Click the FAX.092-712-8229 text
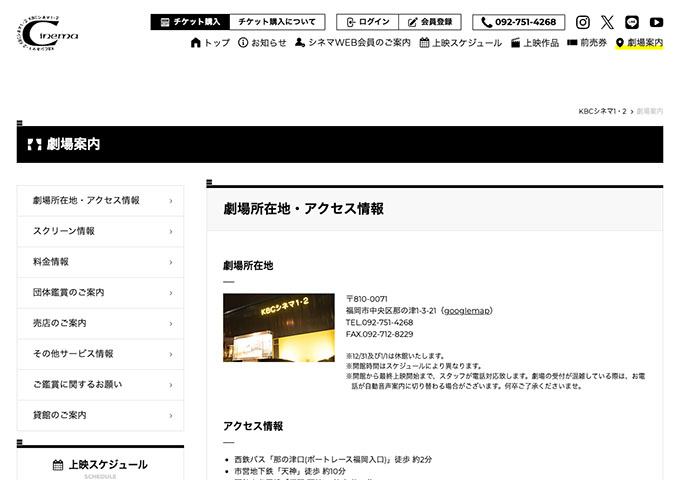Viewport: 680px width, 480px height. (x=379, y=334)
